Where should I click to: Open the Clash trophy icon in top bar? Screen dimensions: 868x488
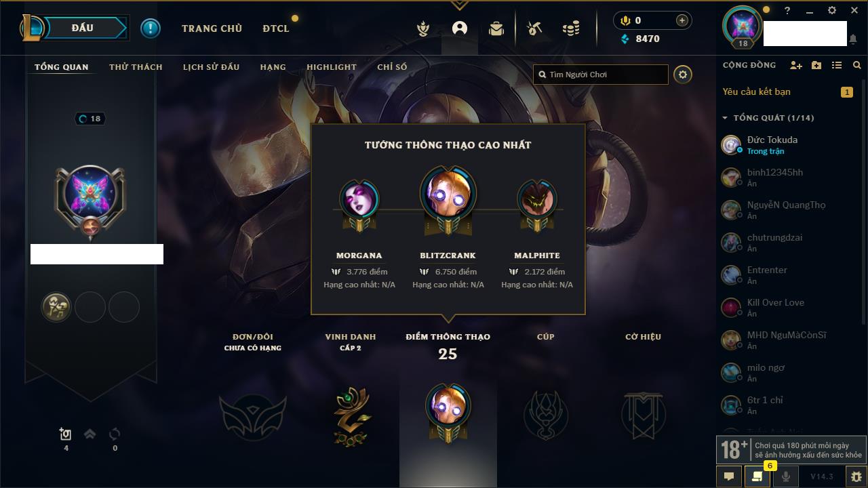[x=423, y=28]
